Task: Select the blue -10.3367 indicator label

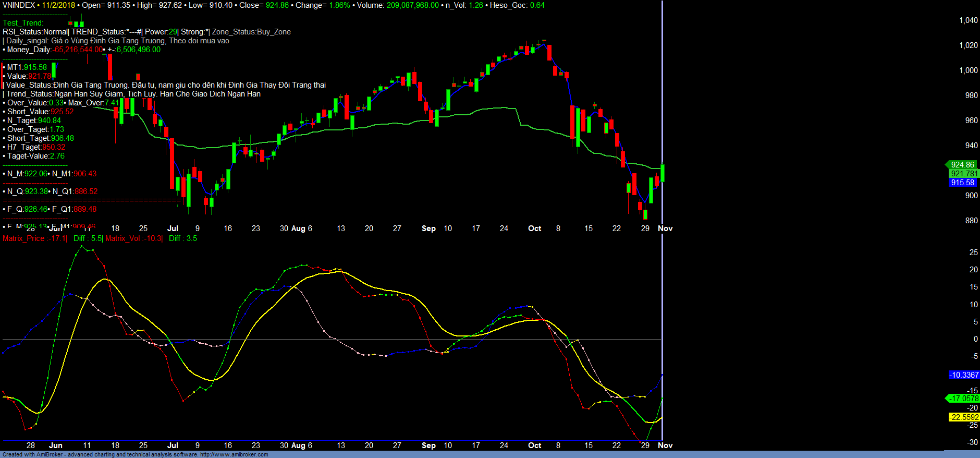Action: point(963,375)
